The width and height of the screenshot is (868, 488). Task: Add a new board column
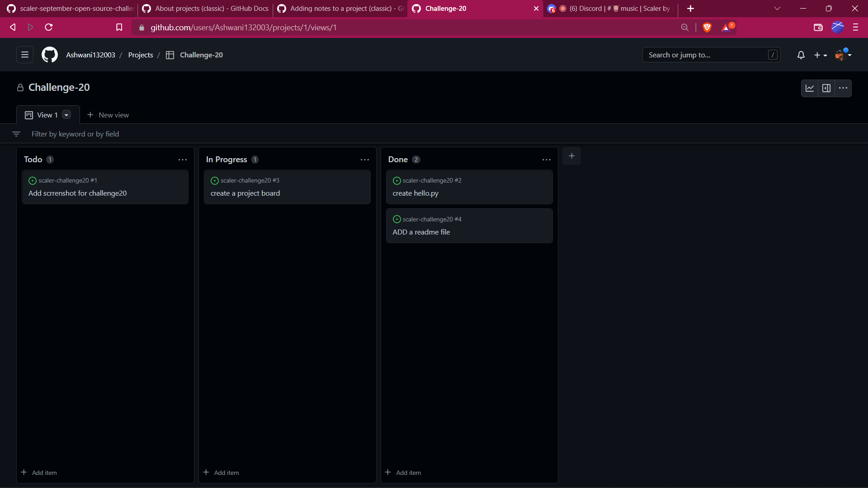pyautogui.click(x=571, y=156)
